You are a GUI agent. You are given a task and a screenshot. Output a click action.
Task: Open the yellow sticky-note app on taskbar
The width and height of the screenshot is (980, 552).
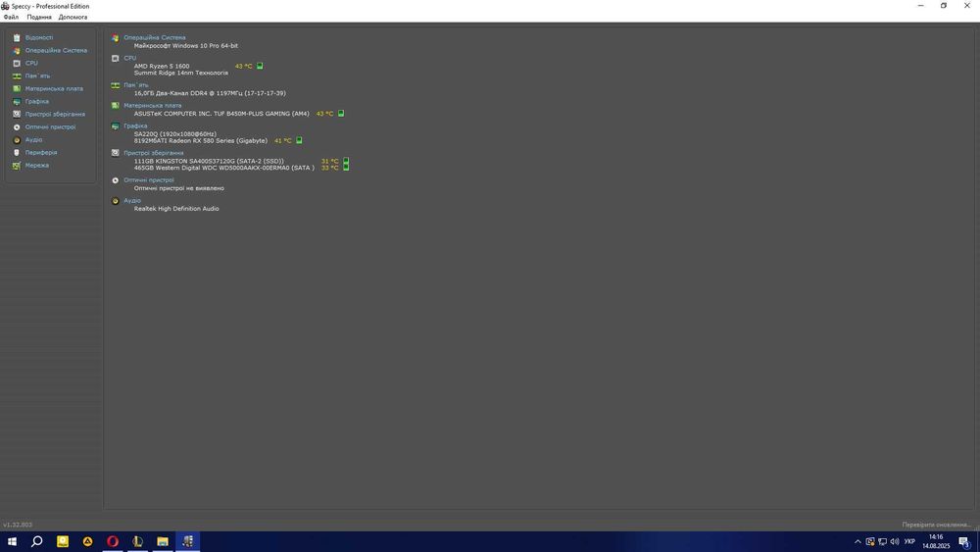(63, 541)
